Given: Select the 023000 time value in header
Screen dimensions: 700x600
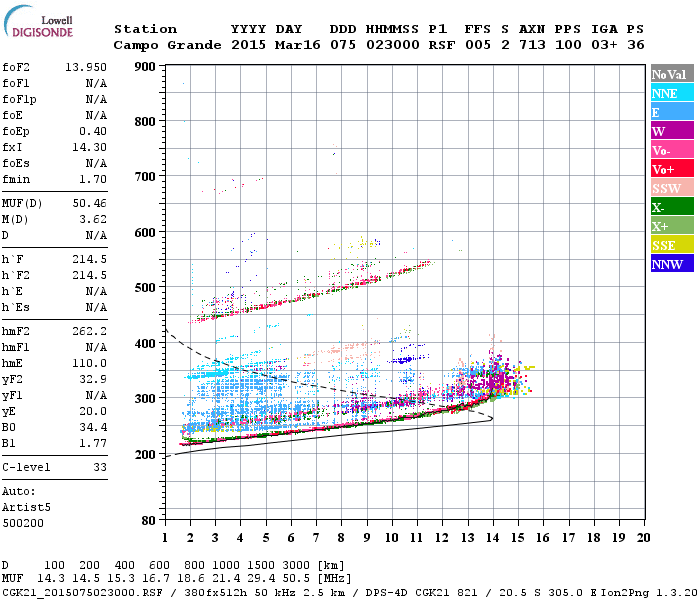Looking at the screenshot, I should point(393,45).
